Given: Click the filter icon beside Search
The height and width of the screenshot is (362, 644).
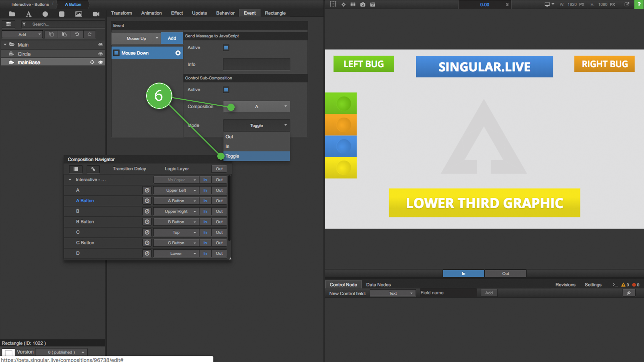Looking at the screenshot, I should 24,24.
